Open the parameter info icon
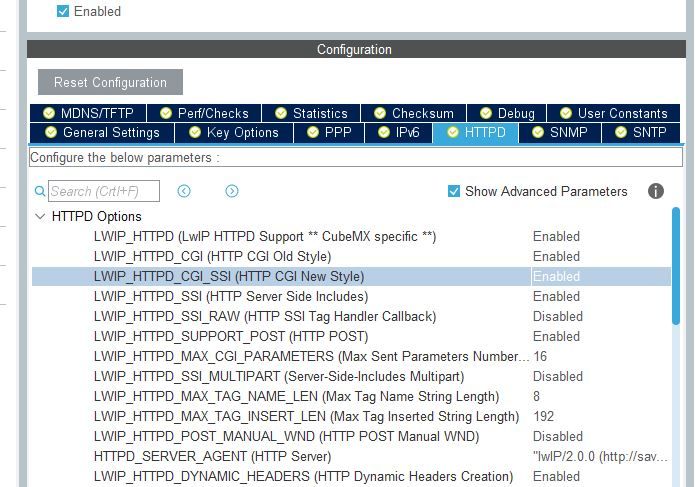 pyautogui.click(x=655, y=191)
